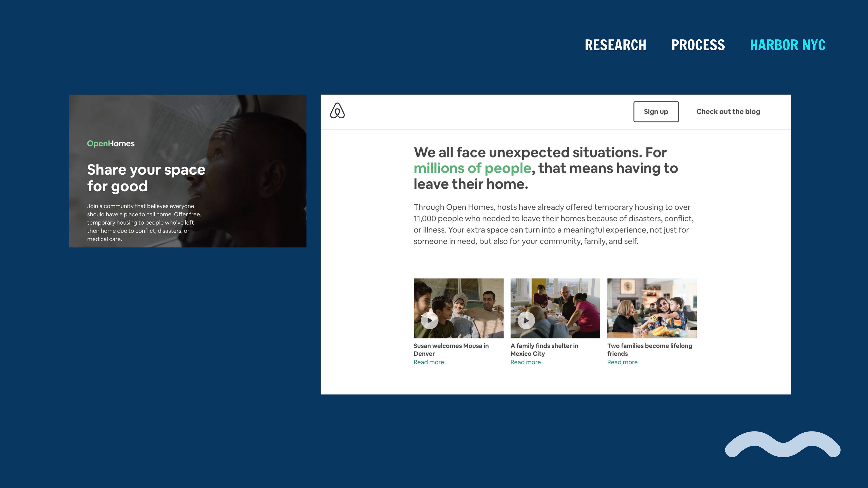This screenshot has height=488, width=868.
Task: Play the Susan welcomes Mousa video
Action: (429, 320)
